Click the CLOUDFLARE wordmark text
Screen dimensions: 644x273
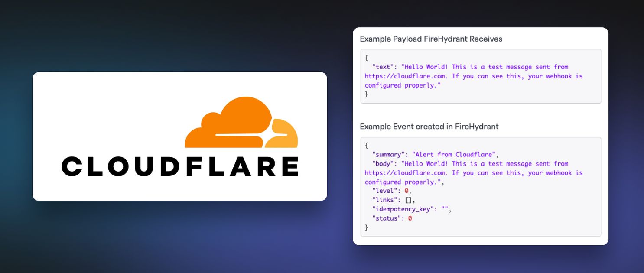(x=180, y=167)
